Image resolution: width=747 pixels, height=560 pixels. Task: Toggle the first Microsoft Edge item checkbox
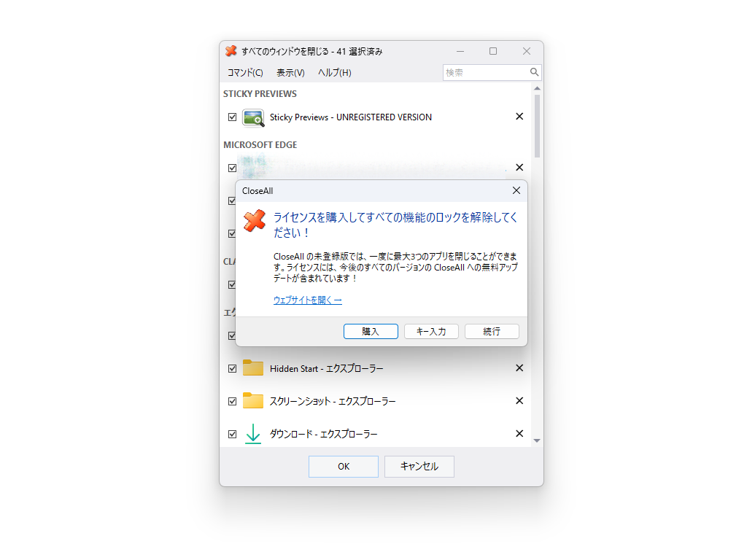[232, 168]
